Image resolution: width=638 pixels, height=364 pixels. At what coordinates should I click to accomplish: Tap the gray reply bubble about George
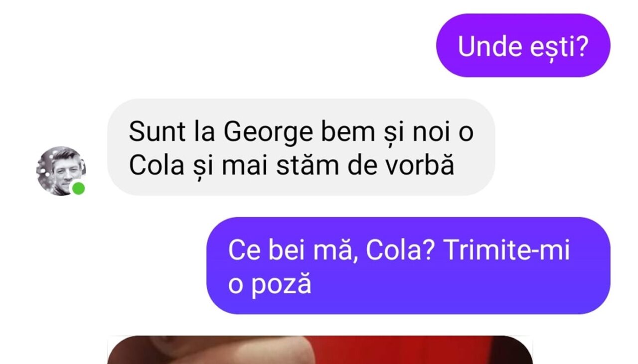pos(301,147)
